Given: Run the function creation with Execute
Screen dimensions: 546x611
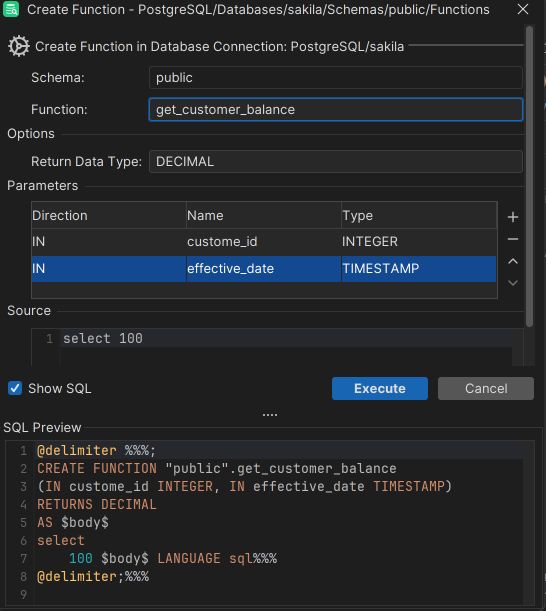Looking at the screenshot, I should point(380,388).
